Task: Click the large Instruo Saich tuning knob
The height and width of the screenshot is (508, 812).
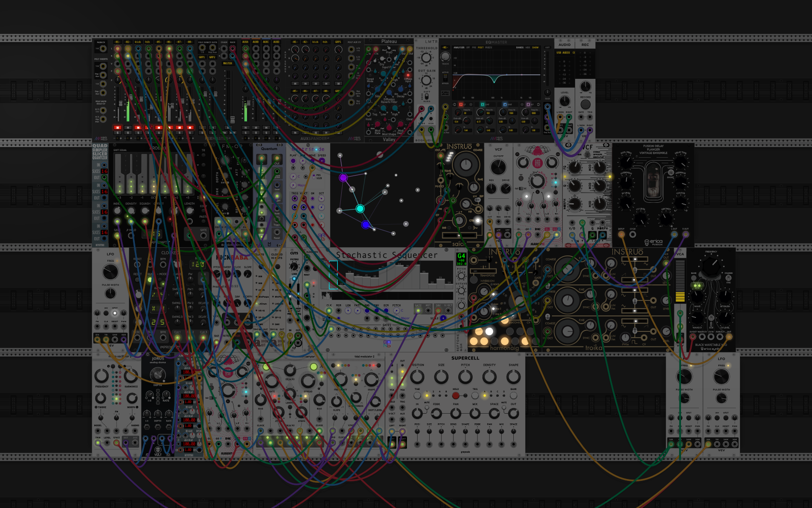Action: 466,165
